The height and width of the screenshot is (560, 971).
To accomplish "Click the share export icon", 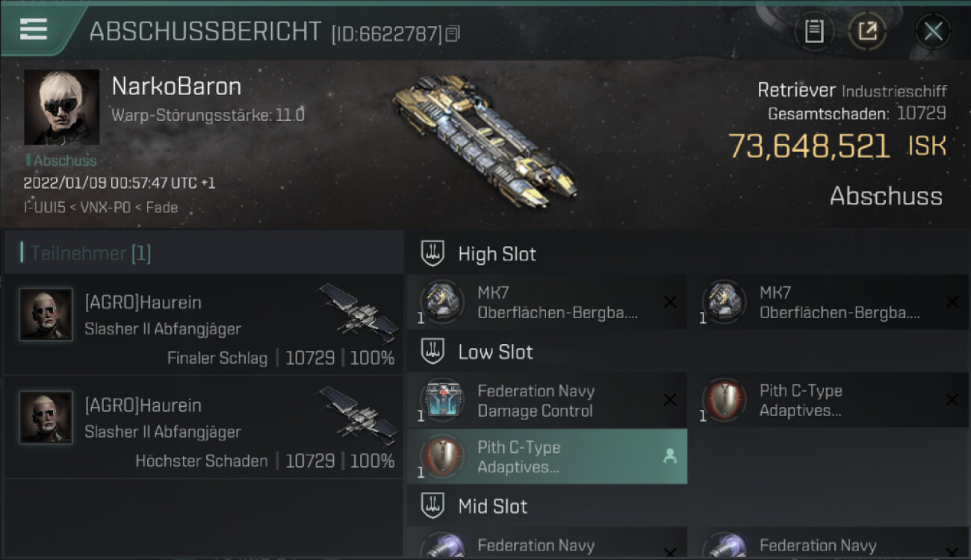I will pyautogui.click(x=867, y=31).
